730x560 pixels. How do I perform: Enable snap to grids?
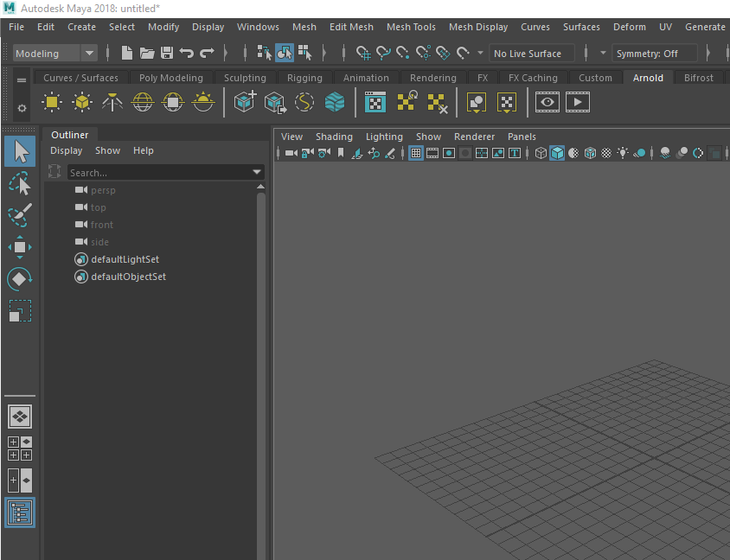pyautogui.click(x=363, y=53)
